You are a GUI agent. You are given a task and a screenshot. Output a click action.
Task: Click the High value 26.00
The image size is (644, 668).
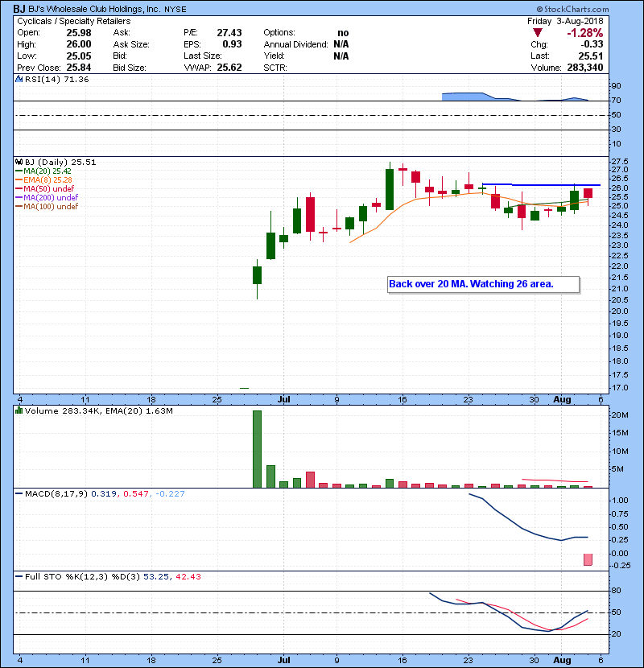click(78, 44)
